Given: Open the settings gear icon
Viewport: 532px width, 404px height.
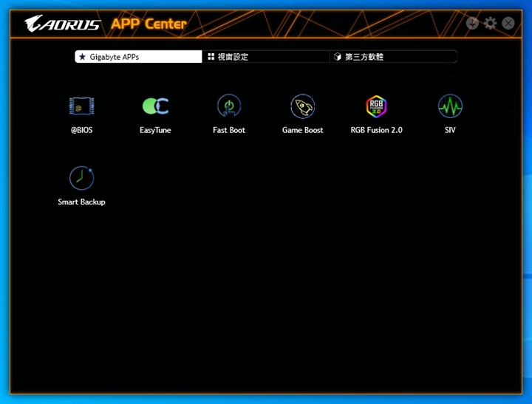Looking at the screenshot, I should tap(491, 23).
